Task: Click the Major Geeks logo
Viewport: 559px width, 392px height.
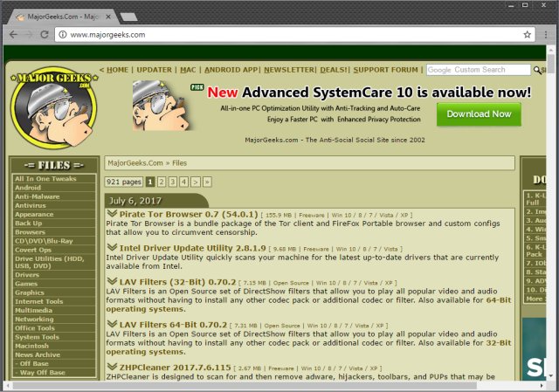Action: pyautogui.click(x=54, y=107)
